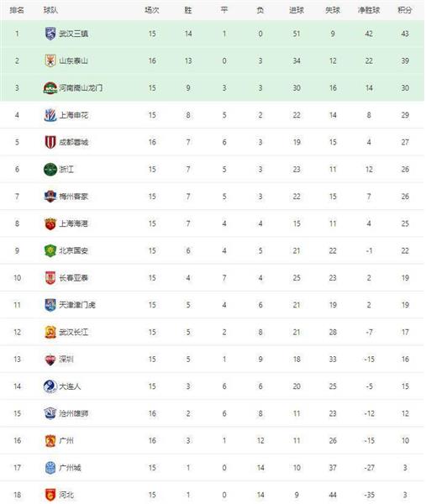Select the 上海海港 team crest
The width and height of the screenshot is (426, 504).
click(50, 223)
